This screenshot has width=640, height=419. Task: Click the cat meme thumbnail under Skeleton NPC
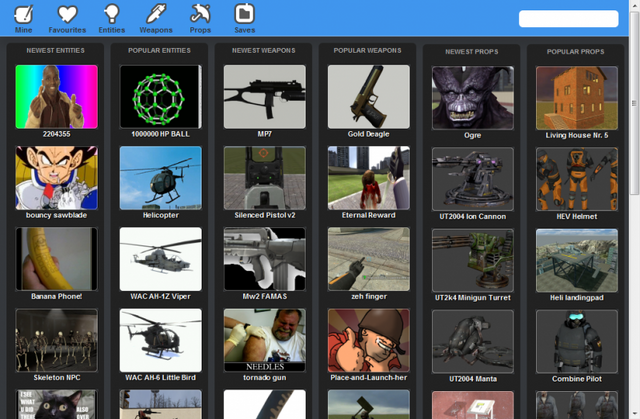coord(56,404)
